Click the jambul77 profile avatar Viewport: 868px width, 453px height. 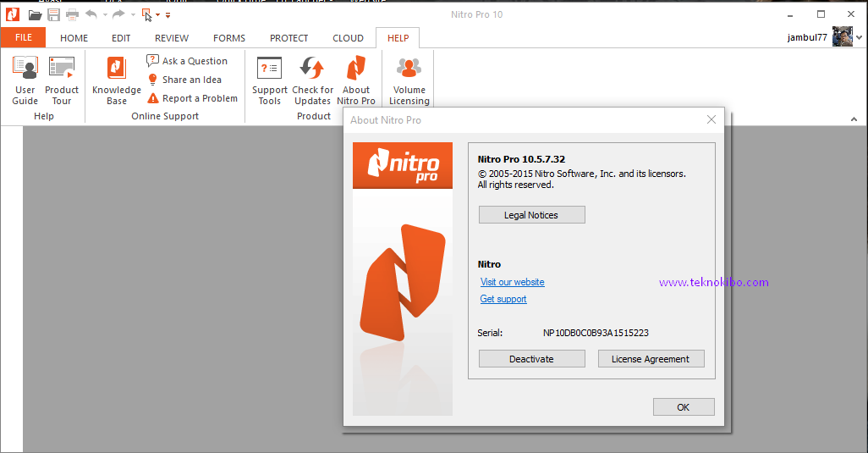pyautogui.click(x=843, y=36)
